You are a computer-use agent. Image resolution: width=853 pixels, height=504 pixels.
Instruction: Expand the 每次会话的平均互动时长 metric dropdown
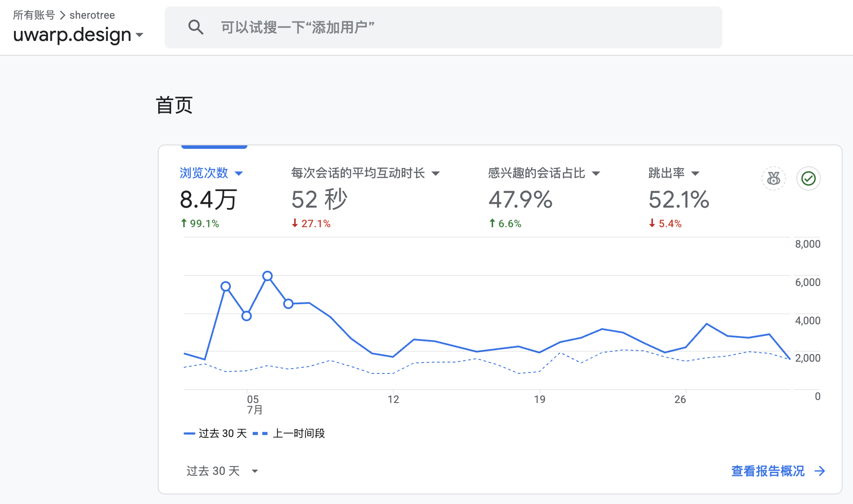pos(436,173)
